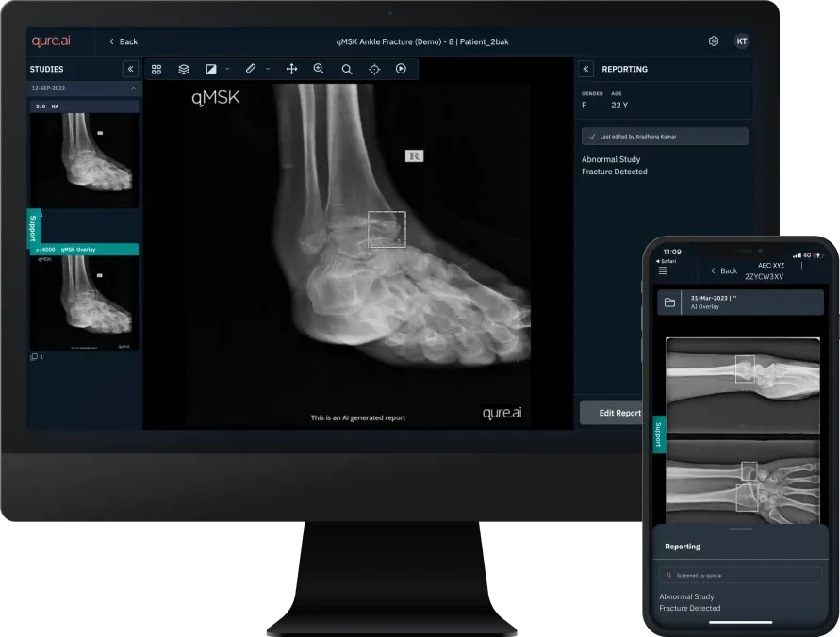This screenshot has width=840, height=637.
Task: Open the grid layout tool in desktop toolbar
Action: 156,69
